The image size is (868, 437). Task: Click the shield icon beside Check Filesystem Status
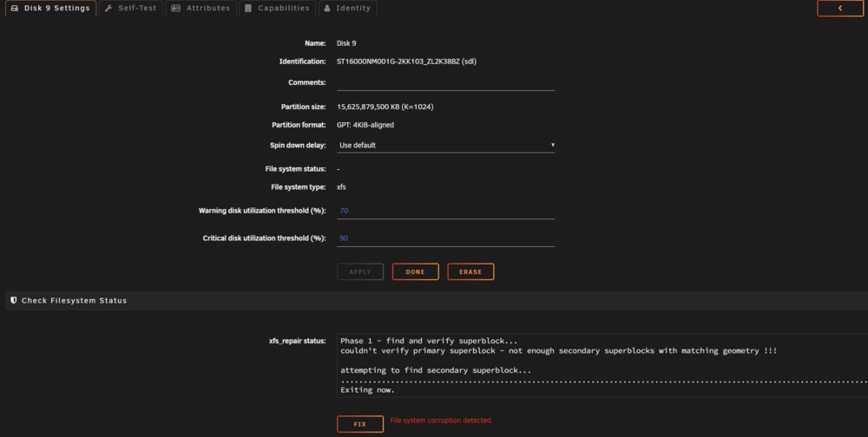(14, 300)
